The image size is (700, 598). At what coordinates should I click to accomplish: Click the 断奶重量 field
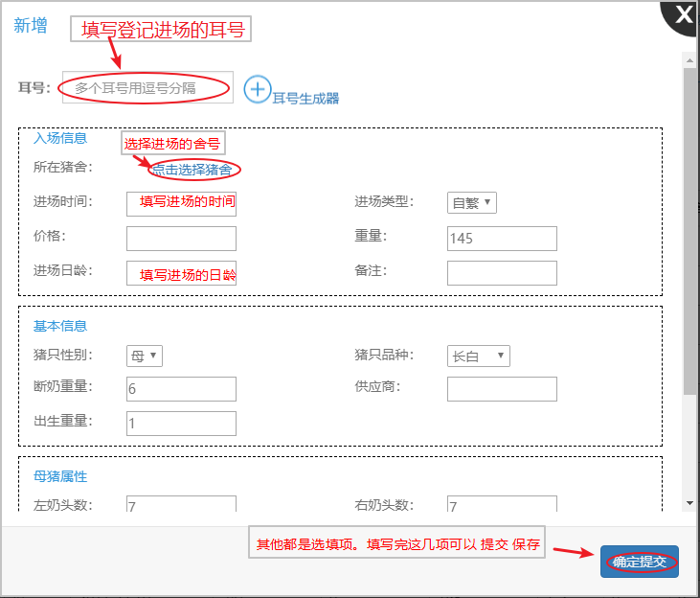tap(181, 388)
